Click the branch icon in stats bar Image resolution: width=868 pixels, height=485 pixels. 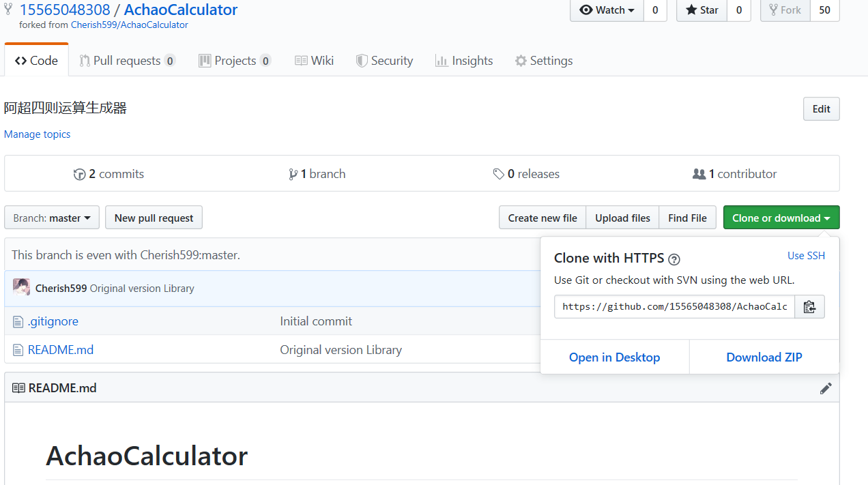pyautogui.click(x=293, y=174)
